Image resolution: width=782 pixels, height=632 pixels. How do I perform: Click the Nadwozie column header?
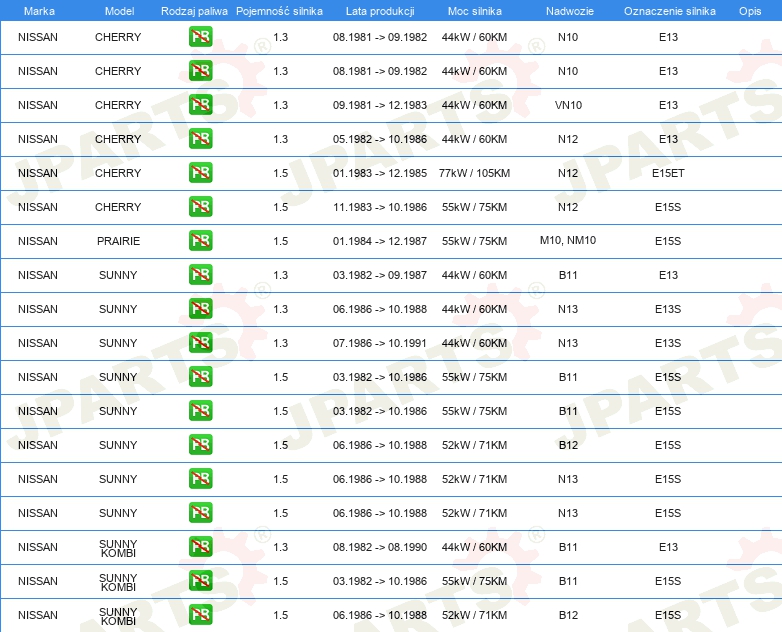(570, 11)
